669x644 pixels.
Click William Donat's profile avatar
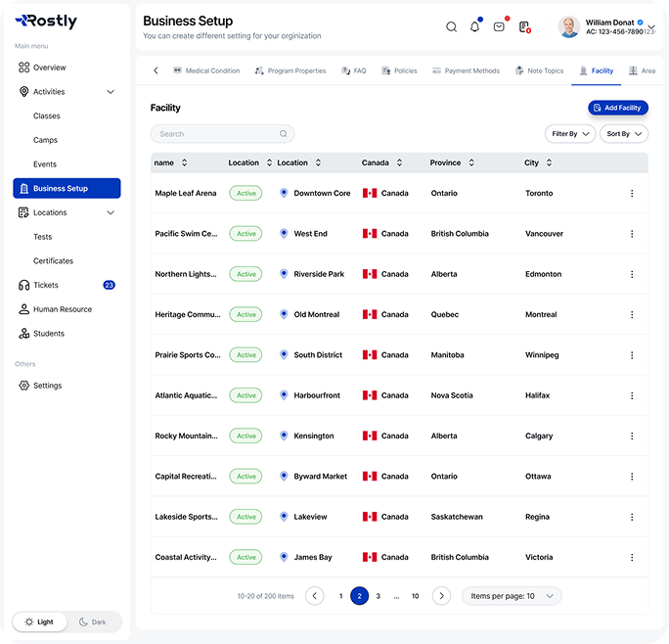tap(568, 27)
